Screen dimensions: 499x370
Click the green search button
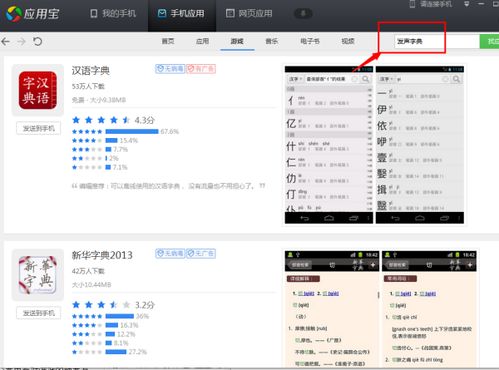click(x=489, y=41)
